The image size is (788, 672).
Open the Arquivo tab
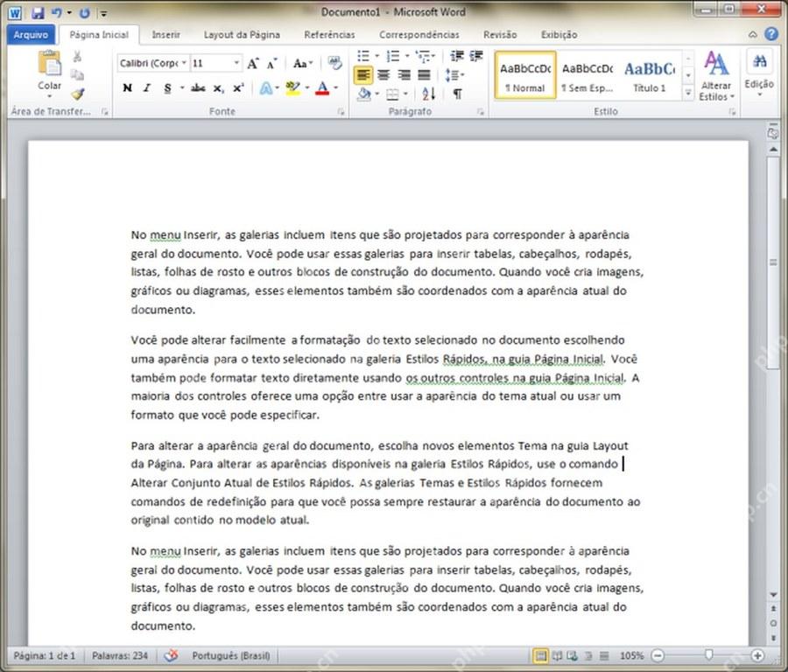point(32,35)
